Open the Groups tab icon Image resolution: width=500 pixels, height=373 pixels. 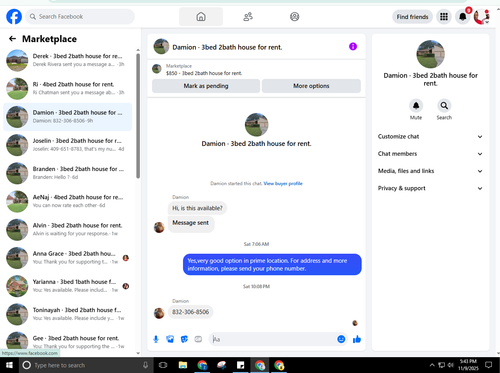294,16
